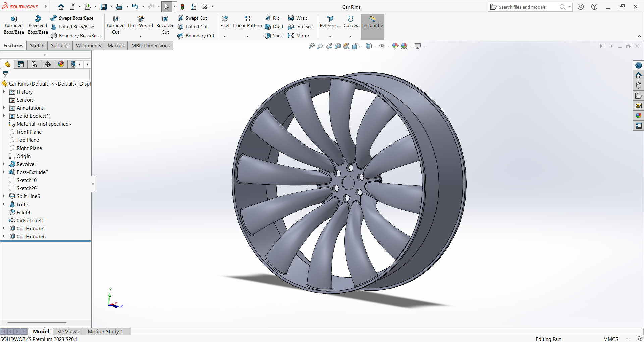Viewport: 644px width, 342px height.
Task: Open the hide/show items eye dropdown
Action: coord(388,46)
